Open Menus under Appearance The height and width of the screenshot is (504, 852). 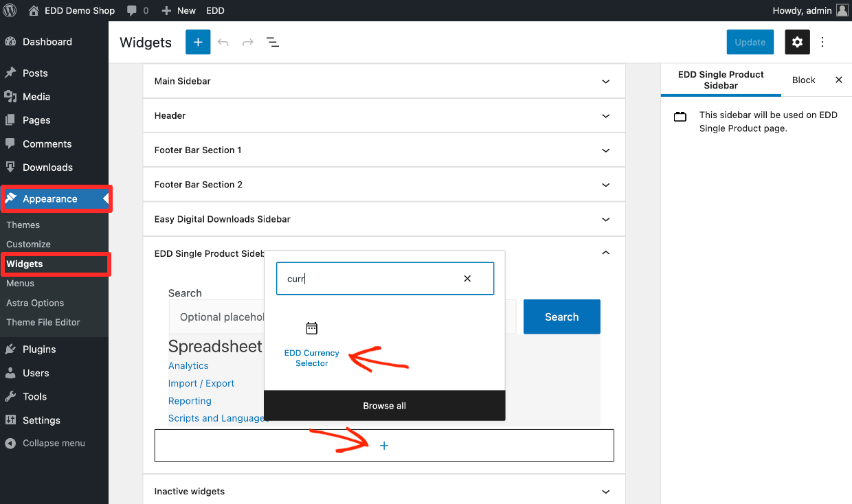point(20,283)
